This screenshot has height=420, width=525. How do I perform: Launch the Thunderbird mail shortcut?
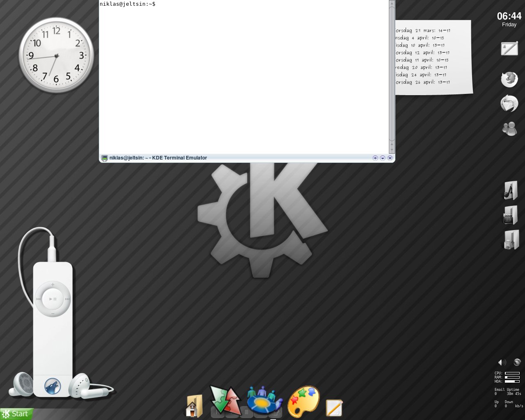tap(509, 103)
